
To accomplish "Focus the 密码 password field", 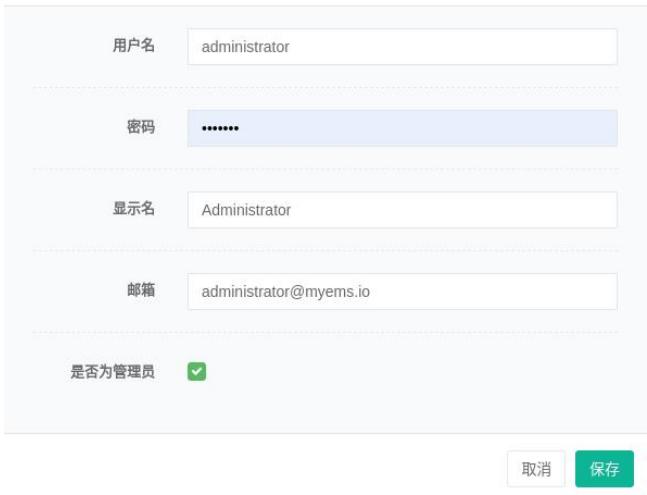I will coord(402,128).
